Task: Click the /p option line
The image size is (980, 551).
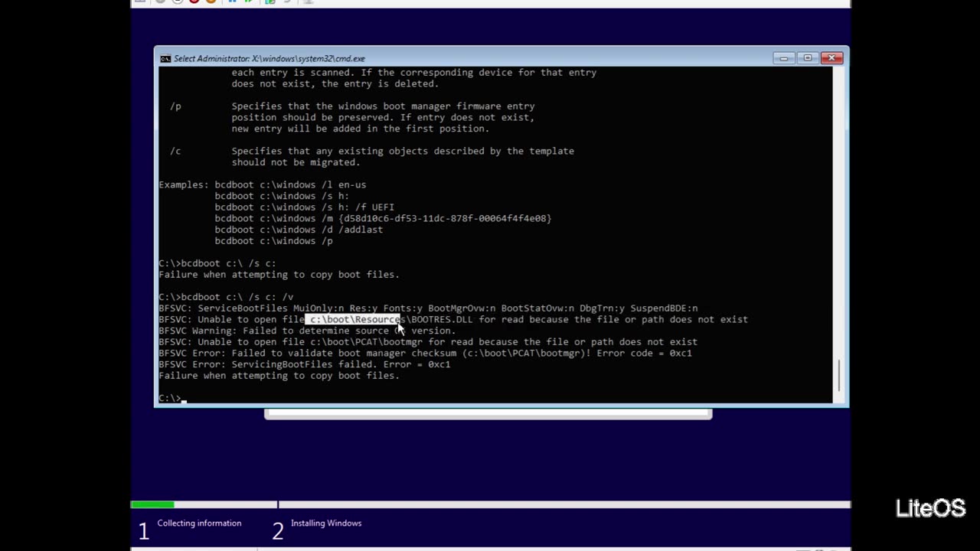Action: [352, 106]
